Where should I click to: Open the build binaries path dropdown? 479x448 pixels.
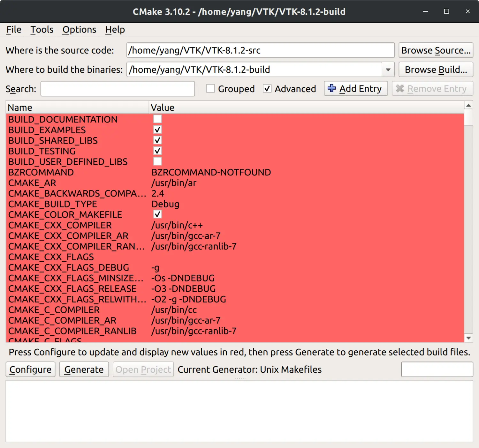click(388, 70)
